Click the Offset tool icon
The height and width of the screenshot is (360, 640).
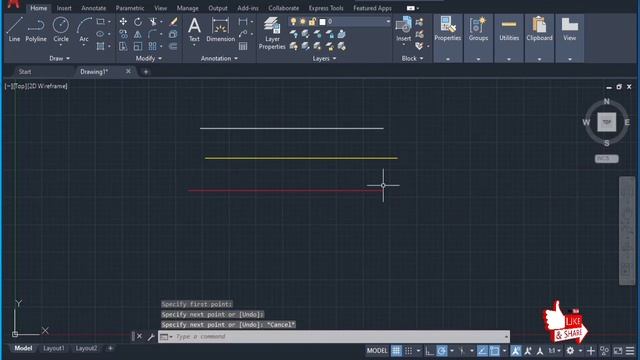click(173, 47)
